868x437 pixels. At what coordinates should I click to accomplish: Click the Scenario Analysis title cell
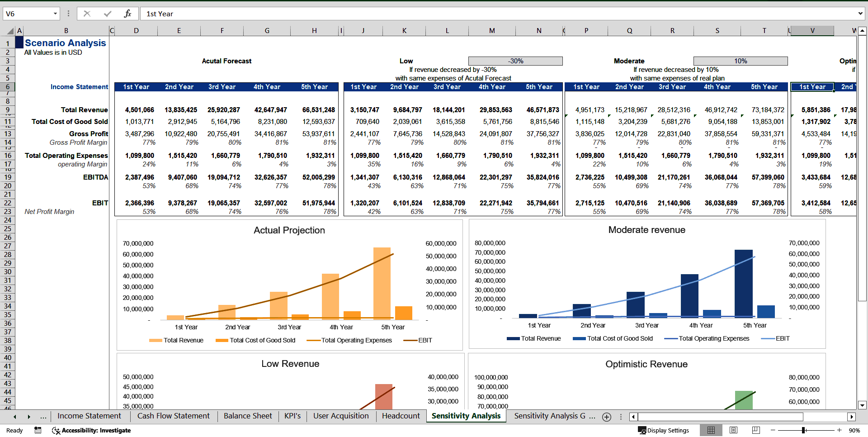coord(66,43)
